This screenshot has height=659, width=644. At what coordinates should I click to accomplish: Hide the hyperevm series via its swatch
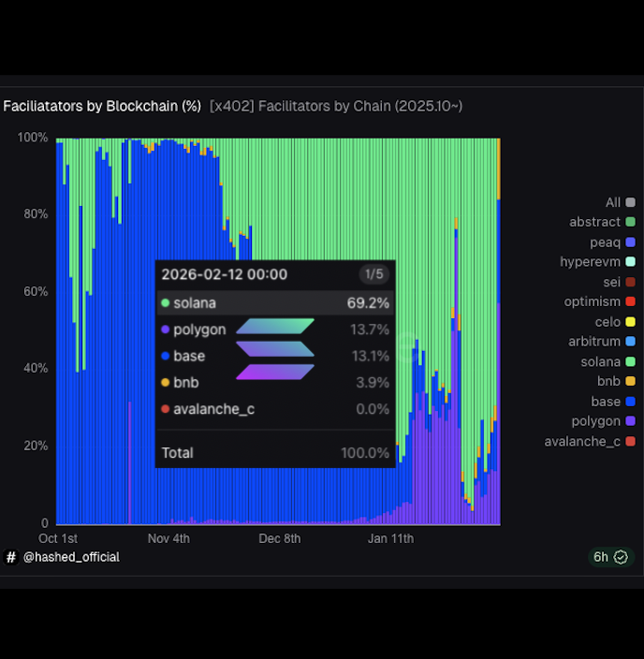tap(630, 262)
